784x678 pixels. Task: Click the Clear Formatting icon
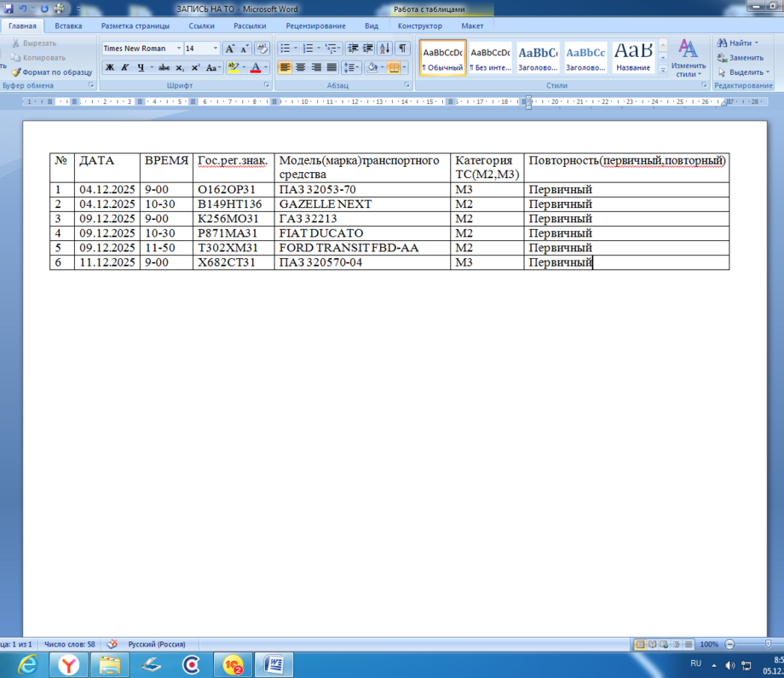[262, 49]
